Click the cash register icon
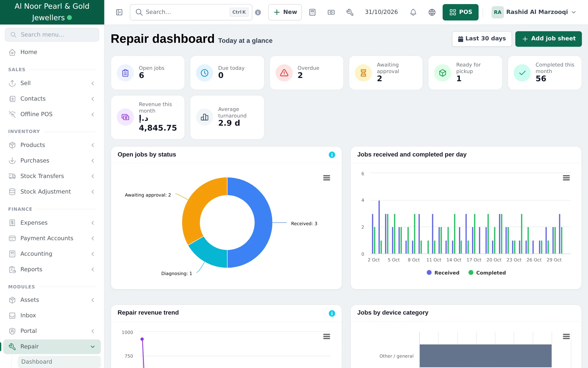588x368 pixels. (331, 12)
